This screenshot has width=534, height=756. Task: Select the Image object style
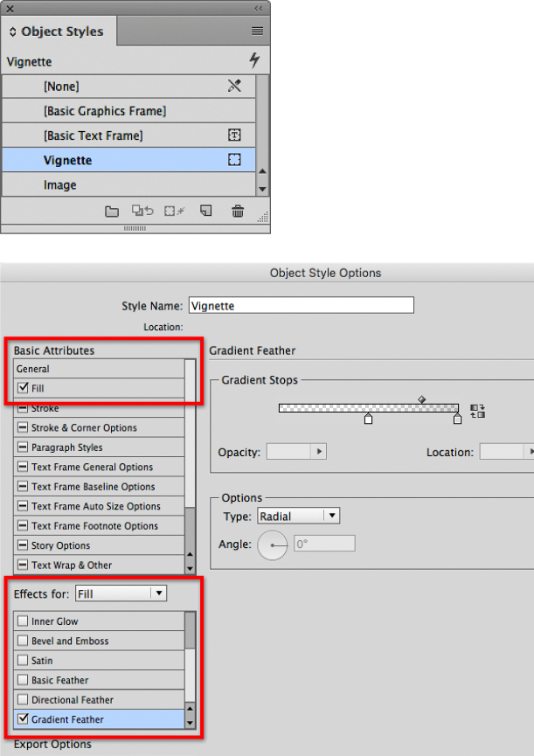(x=60, y=185)
